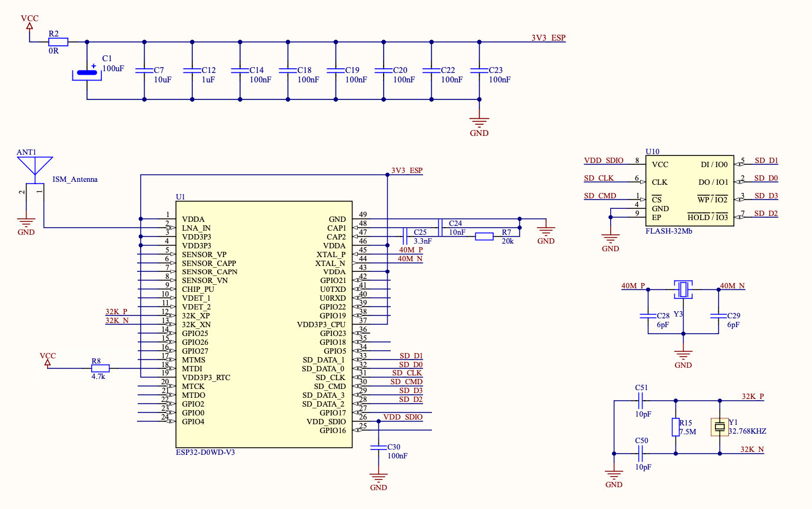Select the XTAL_P pin label
The image size is (812, 509).
tap(330, 254)
